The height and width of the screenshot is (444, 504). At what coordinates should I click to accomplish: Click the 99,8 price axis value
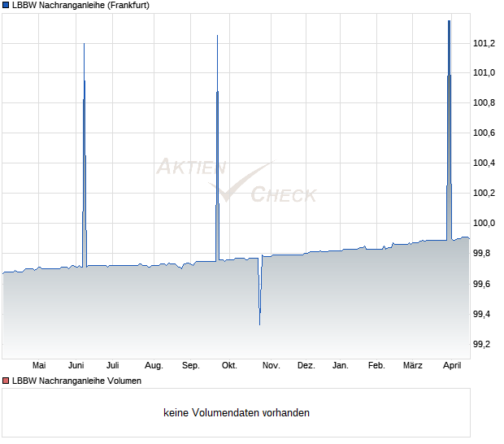[482, 254]
